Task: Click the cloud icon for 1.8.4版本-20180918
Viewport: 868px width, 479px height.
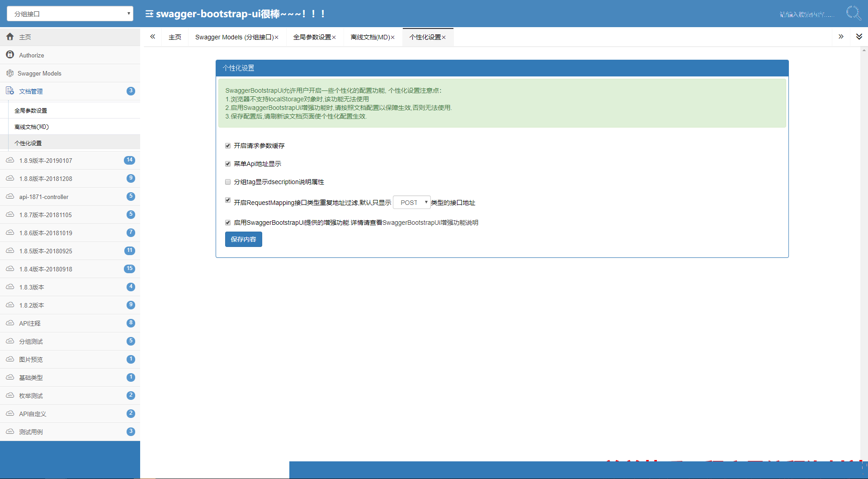Action: coord(10,269)
